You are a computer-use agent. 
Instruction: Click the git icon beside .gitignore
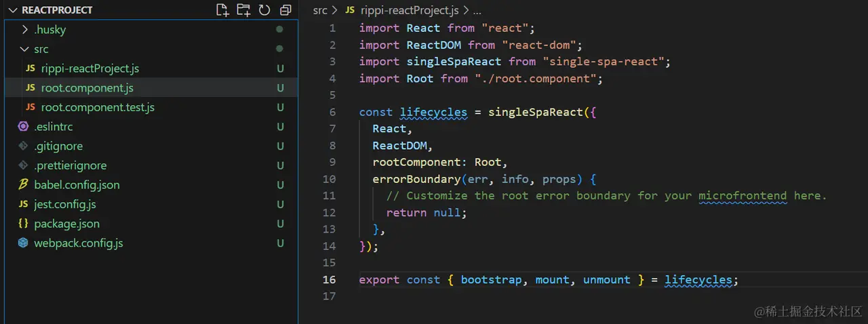pos(23,146)
